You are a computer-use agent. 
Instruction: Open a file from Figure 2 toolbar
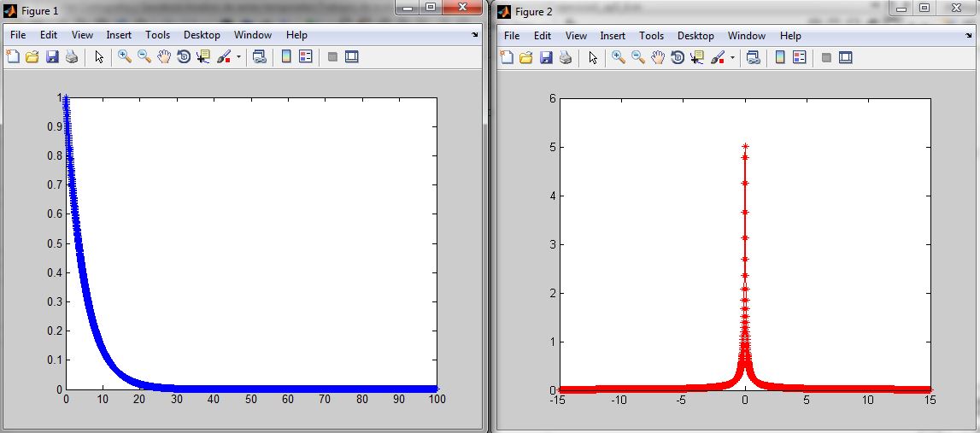525,57
